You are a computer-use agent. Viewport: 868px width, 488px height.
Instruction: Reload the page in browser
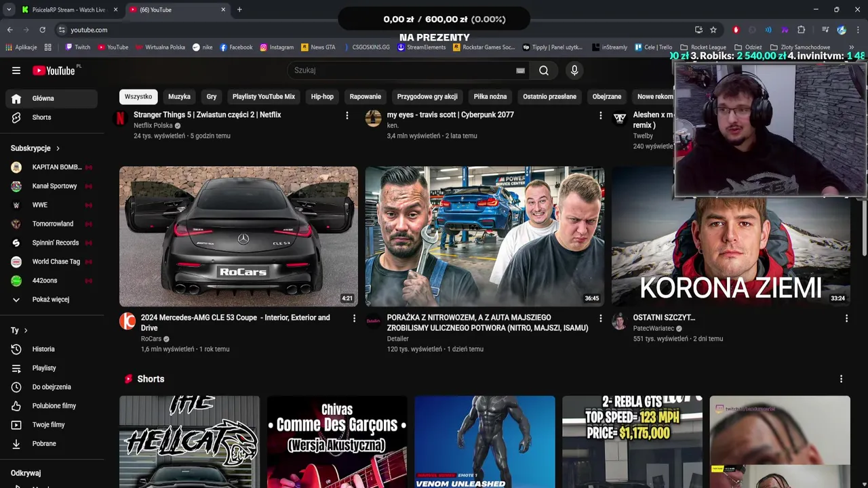(42, 30)
